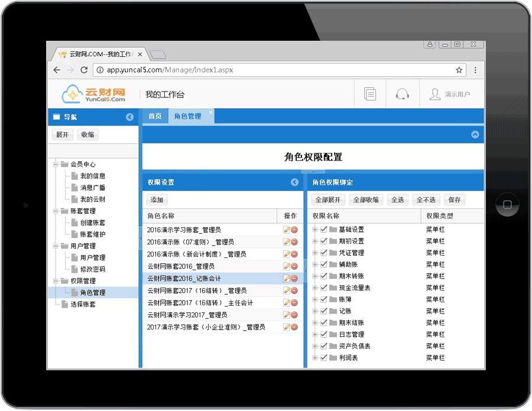Collapse the 权限设置 panel arrow
Viewport: 532px width, 411px height.
click(295, 182)
